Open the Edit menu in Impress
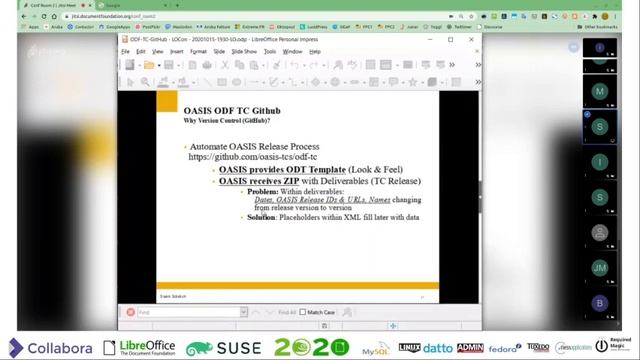The height and width of the screenshot is (360, 640). tap(141, 52)
